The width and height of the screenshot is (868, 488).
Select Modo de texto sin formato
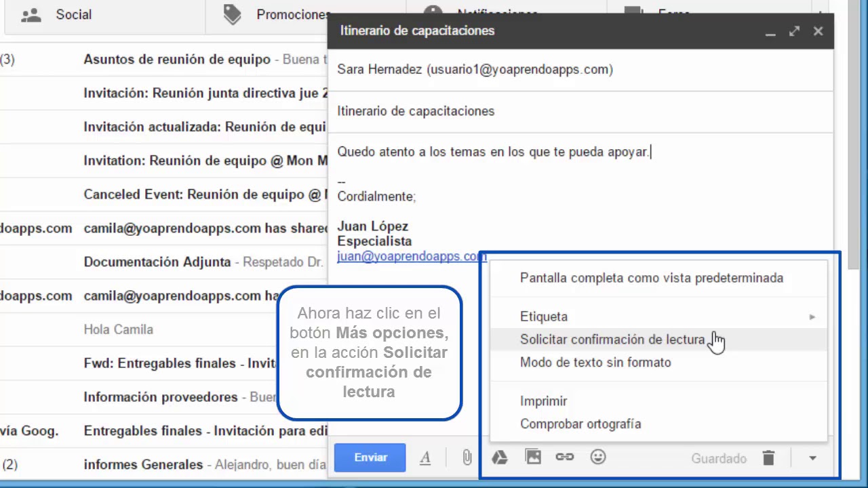(658, 363)
